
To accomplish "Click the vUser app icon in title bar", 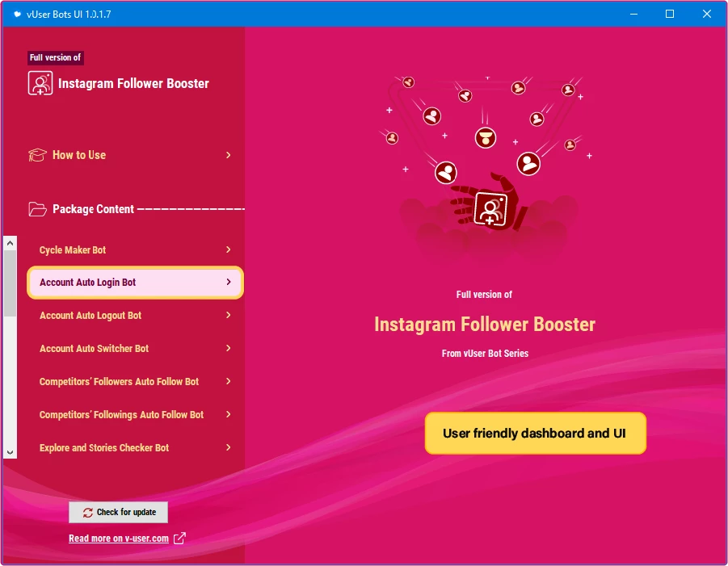I will click(x=17, y=14).
